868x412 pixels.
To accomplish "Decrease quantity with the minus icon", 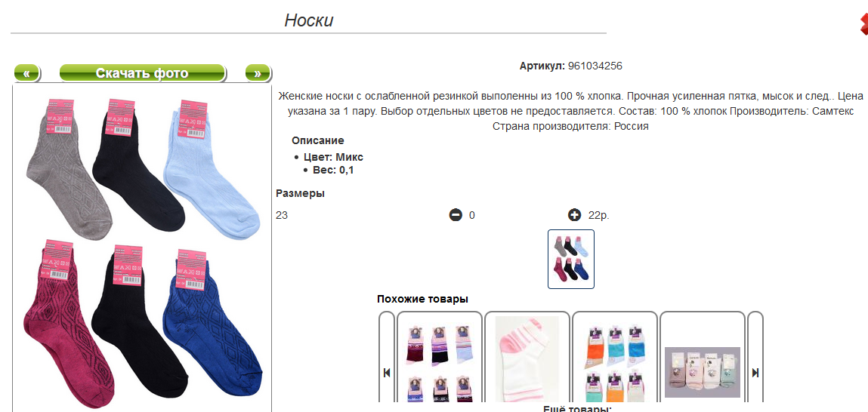I will pyautogui.click(x=455, y=215).
